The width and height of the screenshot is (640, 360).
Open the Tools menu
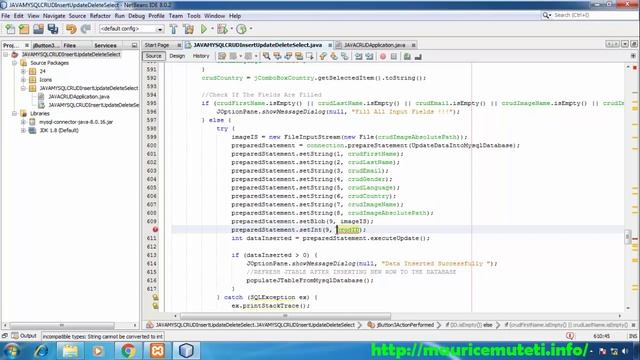click(193, 16)
